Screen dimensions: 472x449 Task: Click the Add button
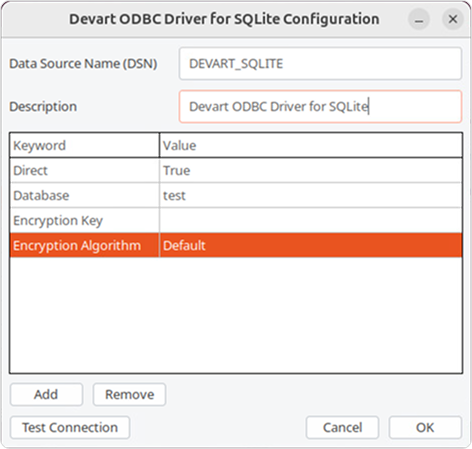(x=46, y=394)
